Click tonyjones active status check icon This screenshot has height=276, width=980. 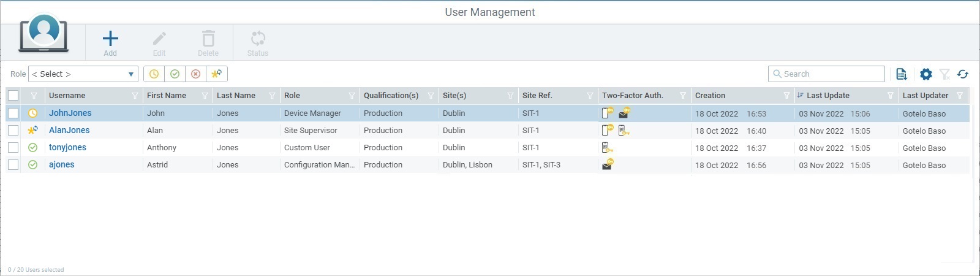click(x=33, y=148)
